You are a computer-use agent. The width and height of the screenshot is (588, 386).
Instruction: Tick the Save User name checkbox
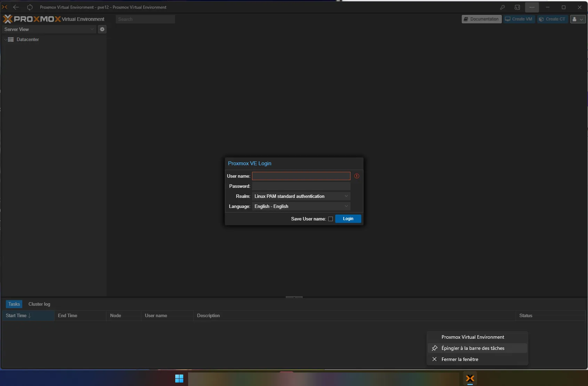[330, 219]
